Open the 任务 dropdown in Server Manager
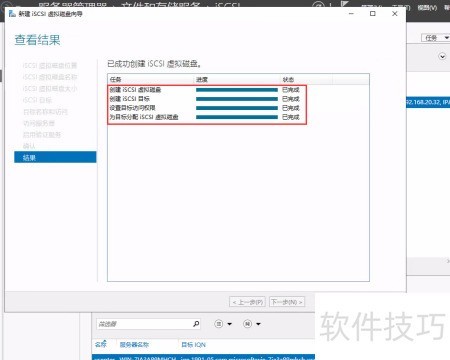This screenshot has height=360, width=450. pyautogui.click(x=435, y=38)
